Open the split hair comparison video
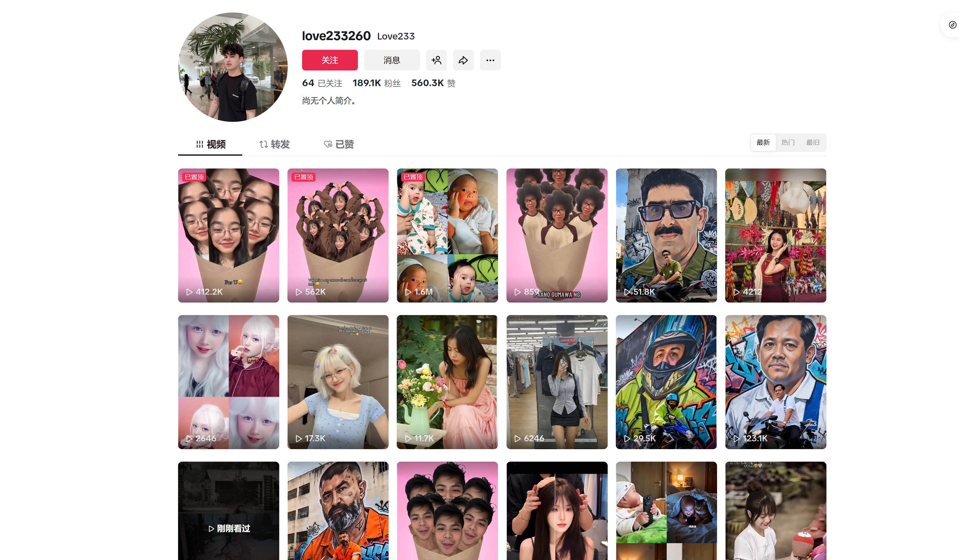Viewport: 959px width, 560px height. click(x=557, y=511)
